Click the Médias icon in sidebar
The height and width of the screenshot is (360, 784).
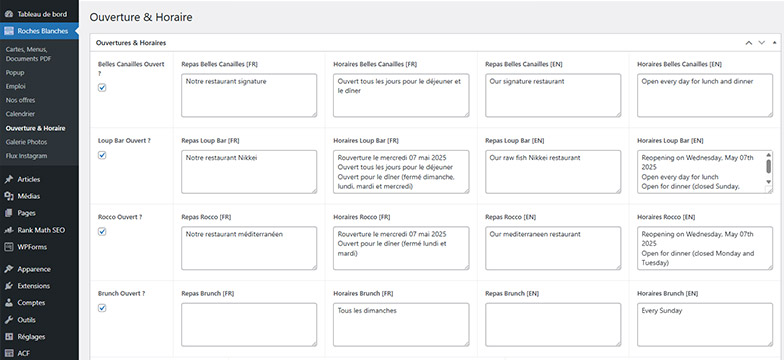coord(8,196)
